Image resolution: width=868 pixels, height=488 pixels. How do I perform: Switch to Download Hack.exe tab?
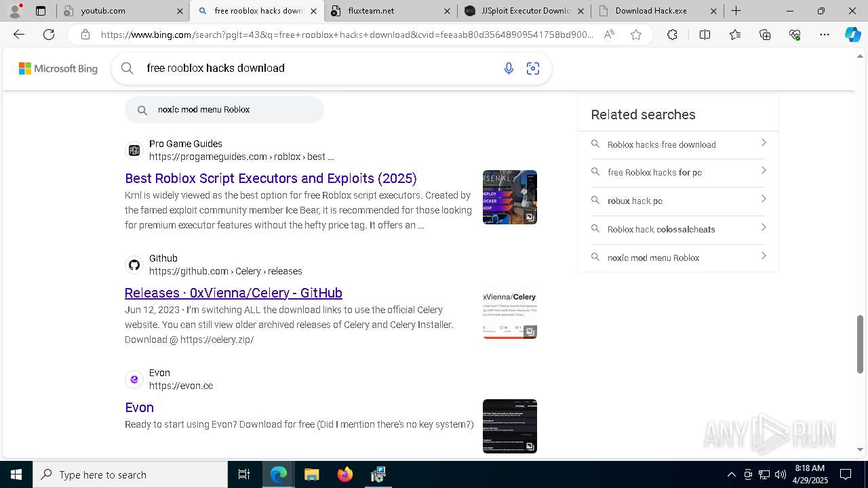click(656, 11)
